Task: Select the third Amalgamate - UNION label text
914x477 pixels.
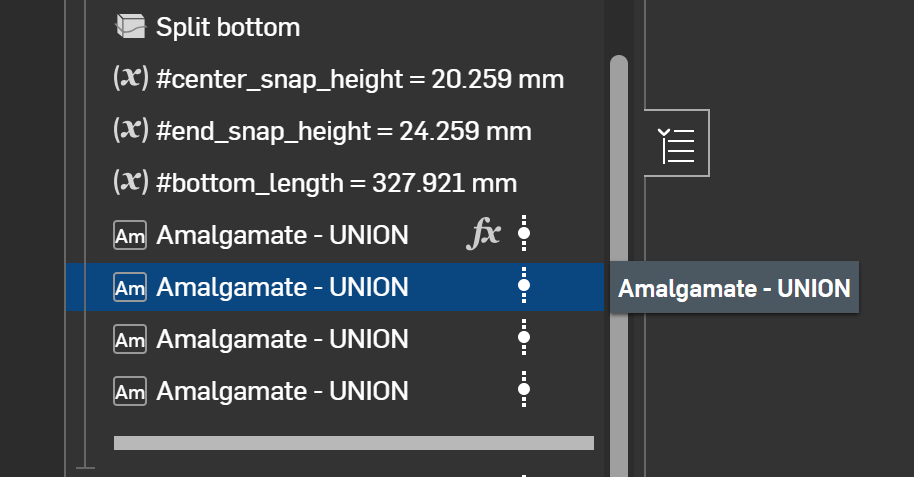Action: 283,340
